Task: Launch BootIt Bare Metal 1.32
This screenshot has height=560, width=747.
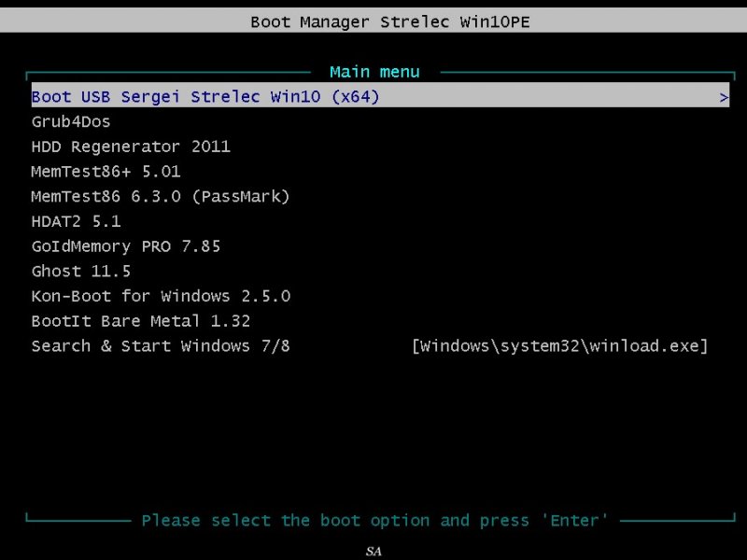Action: 141,321
